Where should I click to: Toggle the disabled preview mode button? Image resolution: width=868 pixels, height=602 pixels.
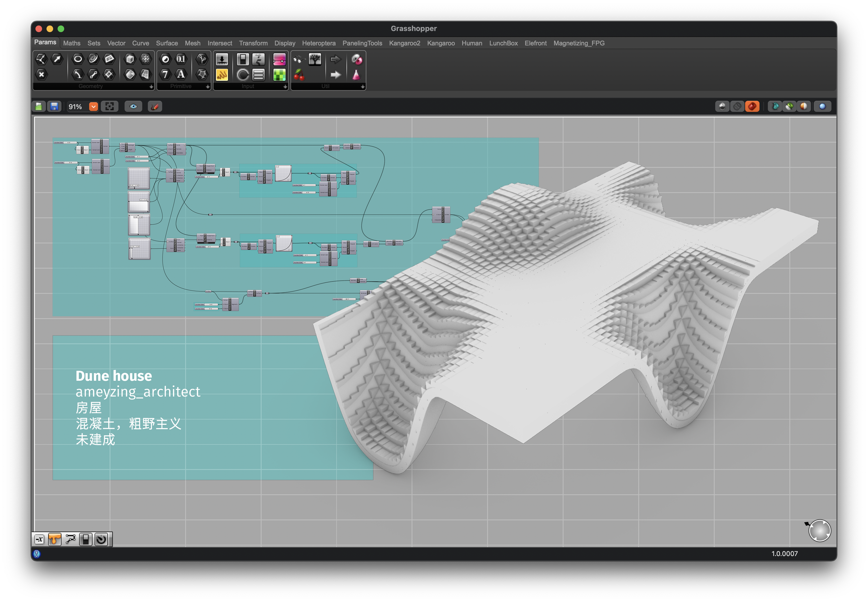(x=737, y=107)
